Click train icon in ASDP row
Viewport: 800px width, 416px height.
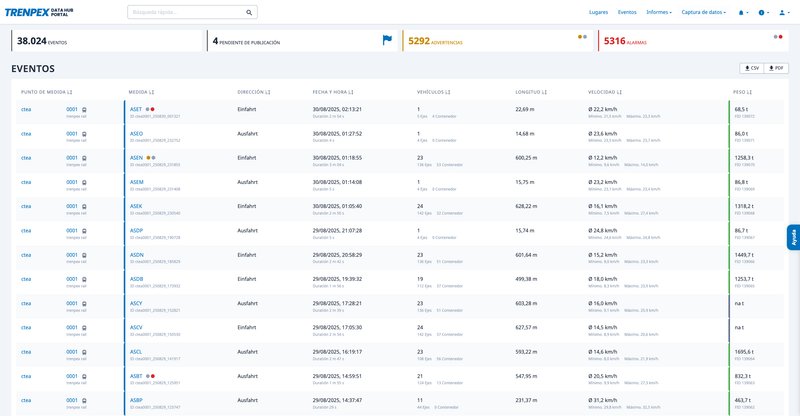coord(84,231)
